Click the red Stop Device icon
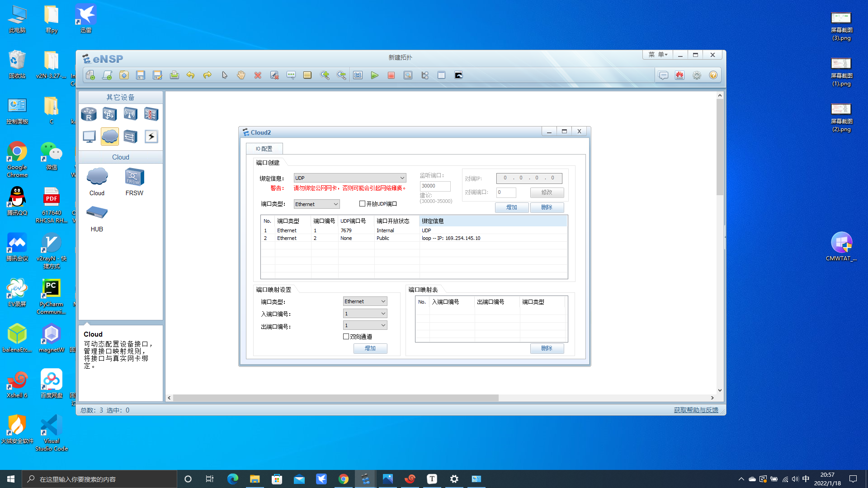The image size is (868, 488). [392, 75]
